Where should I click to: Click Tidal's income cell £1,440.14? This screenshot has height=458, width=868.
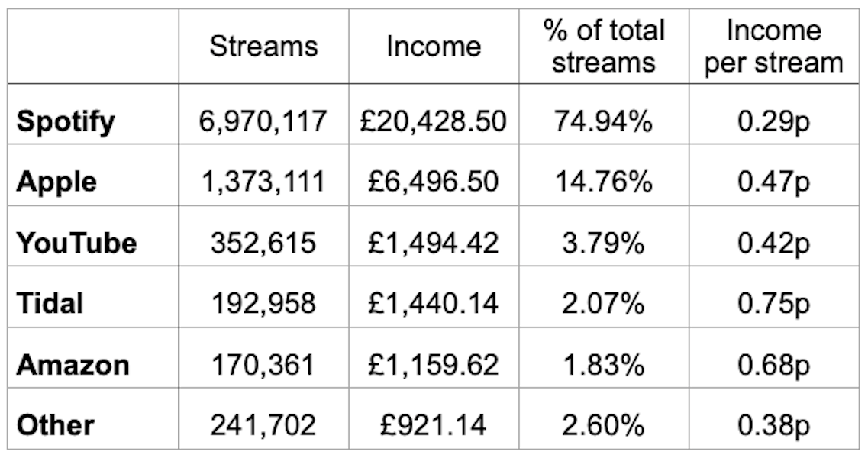[x=434, y=304]
